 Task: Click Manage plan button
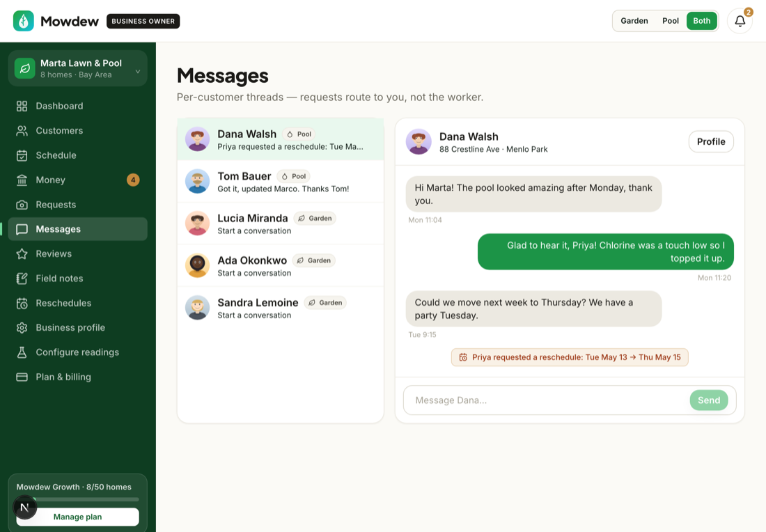click(x=78, y=517)
